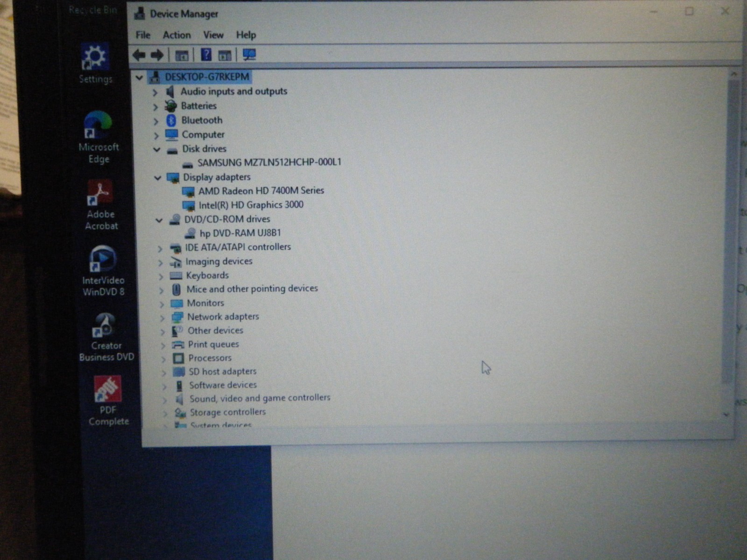747x560 pixels.
Task: Open the View menu
Action: [x=213, y=35]
